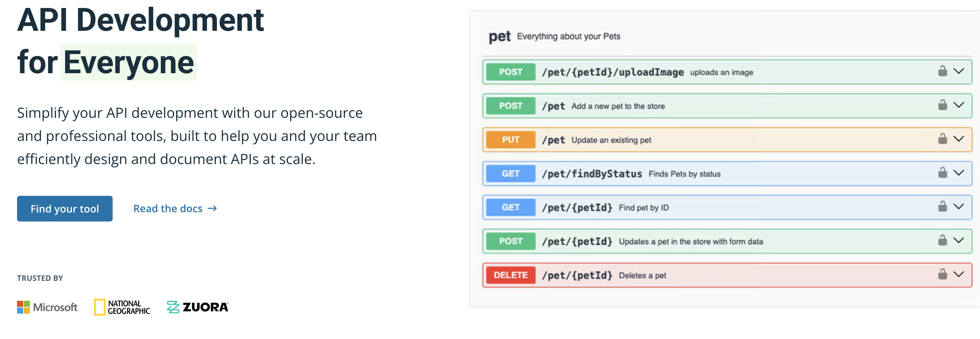Toggle lock on 'Updates a pet' form data row
980x339 pixels.
pyautogui.click(x=942, y=240)
